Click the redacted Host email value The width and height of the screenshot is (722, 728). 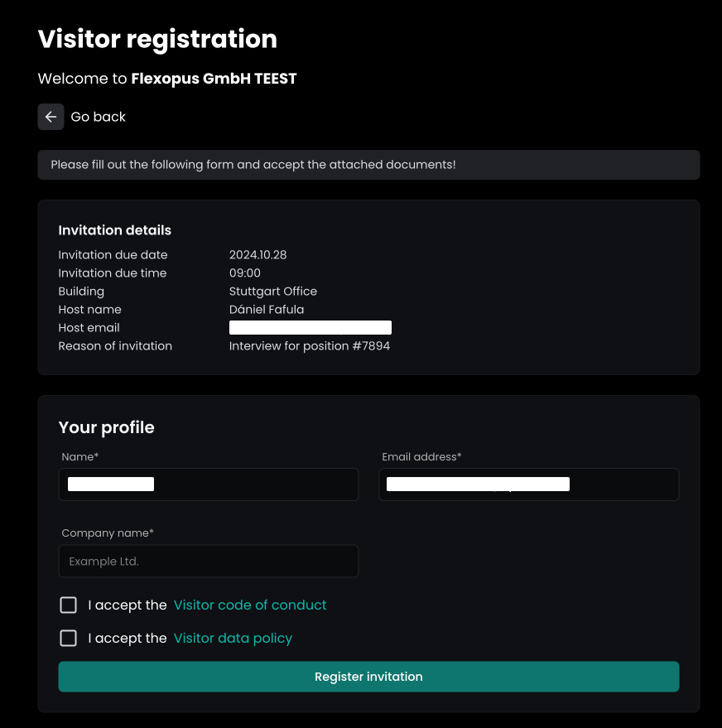pos(310,328)
